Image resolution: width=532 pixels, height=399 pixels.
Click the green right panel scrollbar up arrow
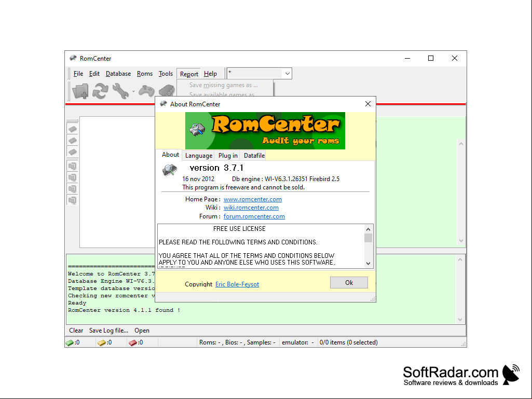point(461,144)
